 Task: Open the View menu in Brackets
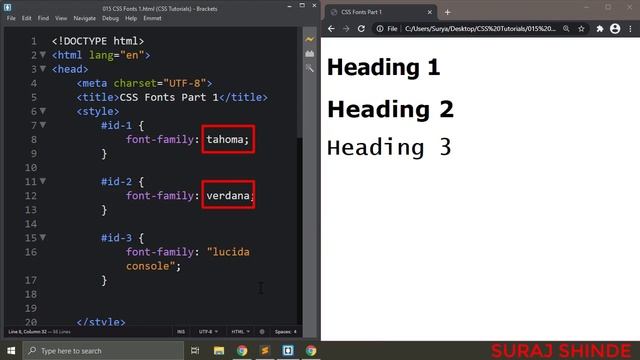pyautogui.click(x=61, y=18)
